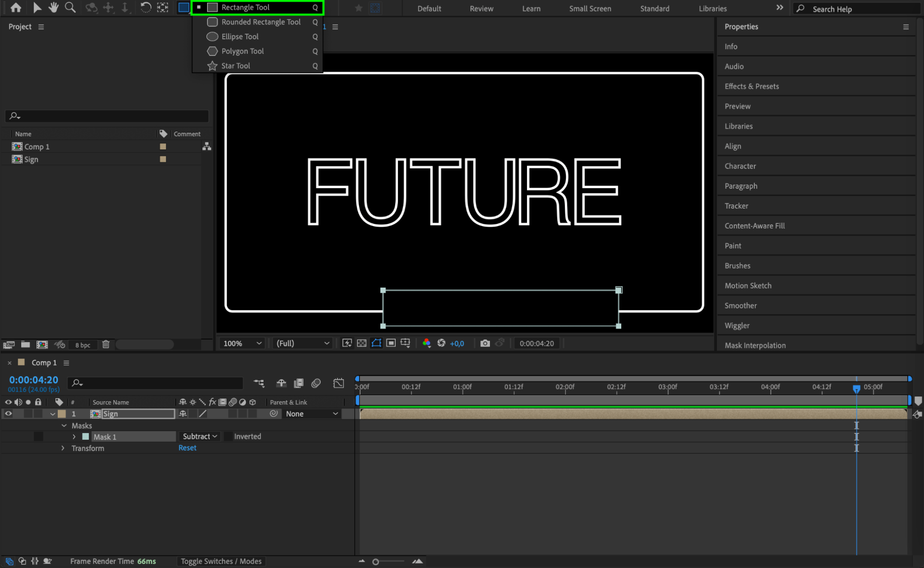Viewport: 924px width, 568px height.
Task: Select the Selection arrow tool
Action: tap(37, 7)
